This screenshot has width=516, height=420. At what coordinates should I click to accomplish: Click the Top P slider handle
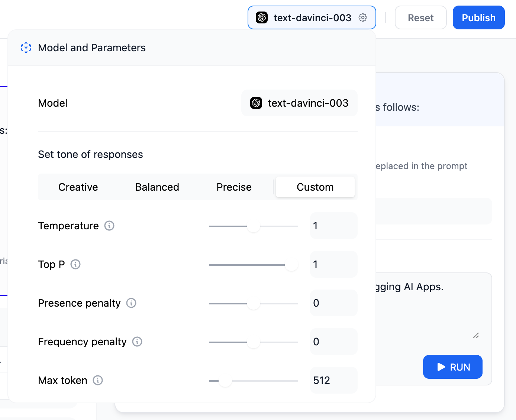pyautogui.click(x=291, y=265)
